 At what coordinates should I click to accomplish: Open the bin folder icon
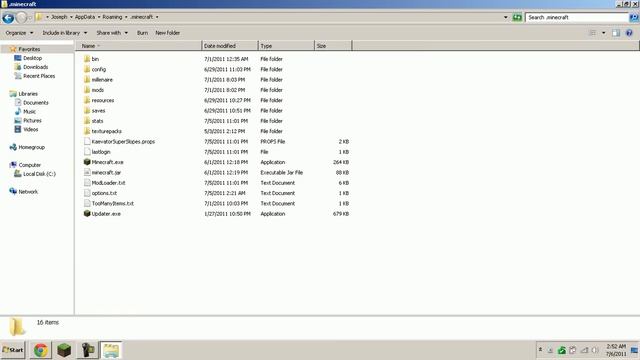coord(87,59)
